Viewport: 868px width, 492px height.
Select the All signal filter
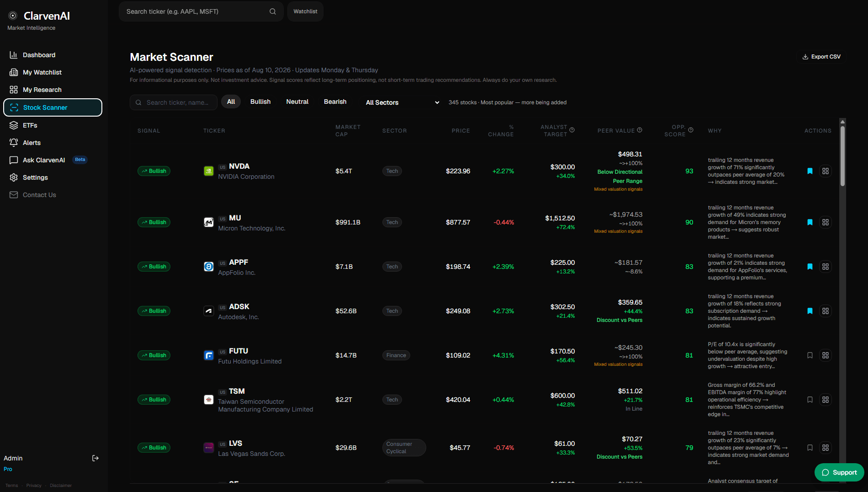tap(231, 102)
